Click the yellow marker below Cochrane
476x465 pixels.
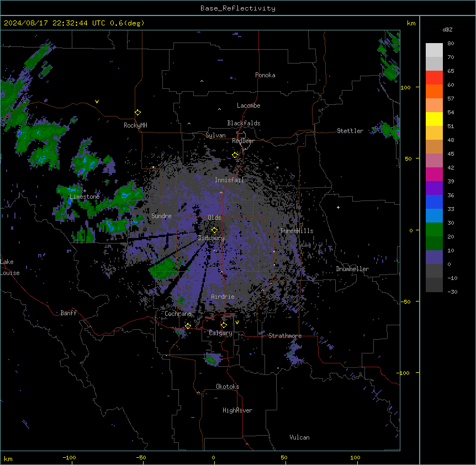[x=188, y=326]
